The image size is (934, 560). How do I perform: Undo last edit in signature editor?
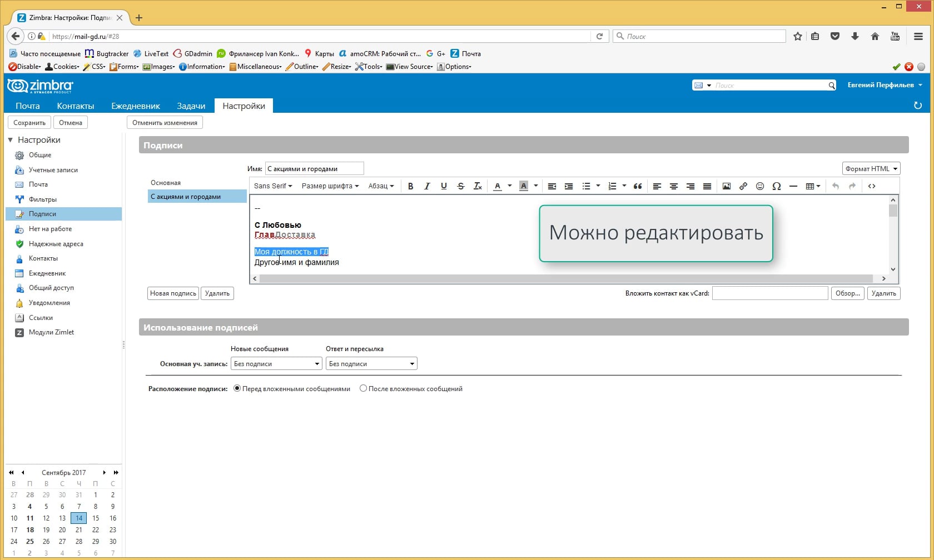(x=835, y=186)
